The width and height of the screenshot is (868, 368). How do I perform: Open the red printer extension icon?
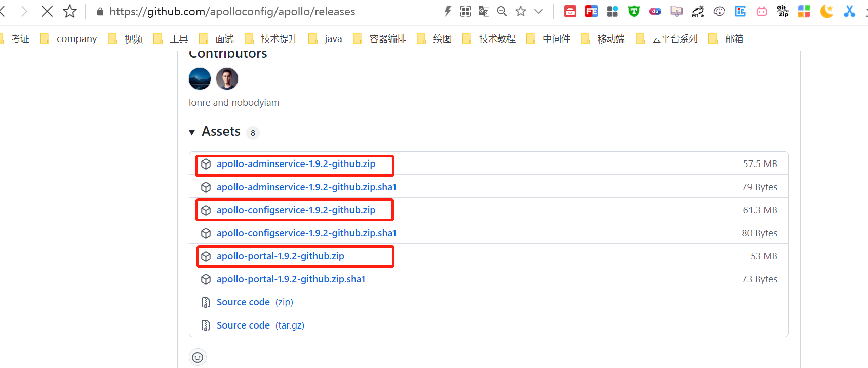(570, 11)
